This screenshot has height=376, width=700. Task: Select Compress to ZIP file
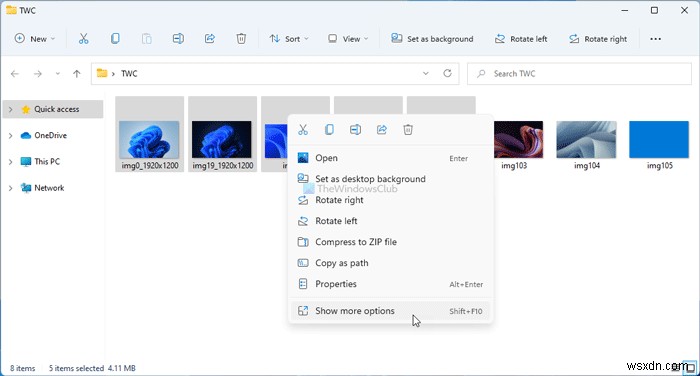pos(390,242)
